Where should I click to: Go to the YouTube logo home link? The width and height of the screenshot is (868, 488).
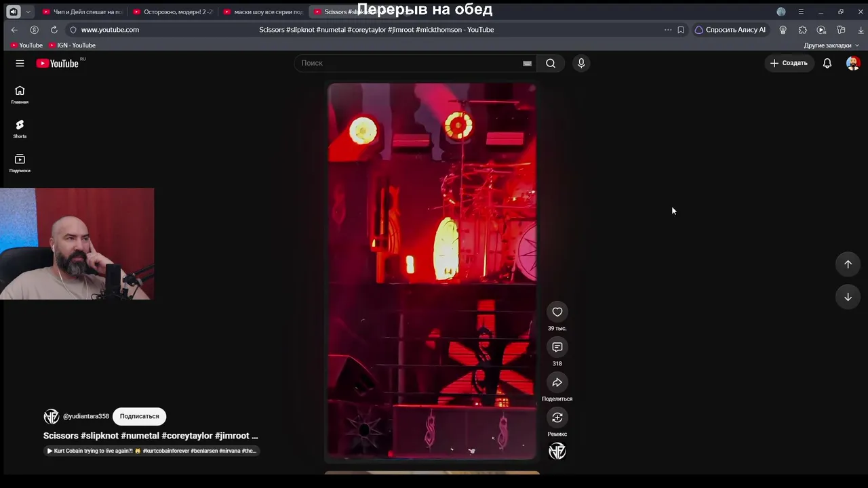coord(58,63)
